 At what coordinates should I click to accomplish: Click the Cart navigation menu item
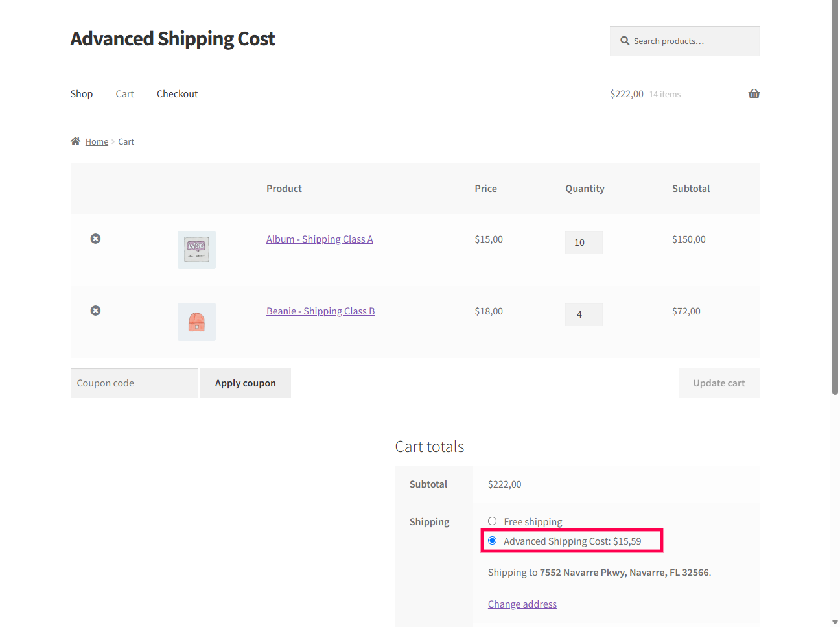[x=124, y=93]
